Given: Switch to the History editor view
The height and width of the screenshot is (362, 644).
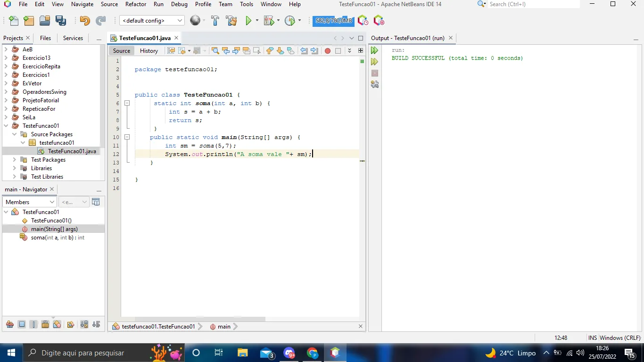Looking at the screenshot, I should 149,51.
